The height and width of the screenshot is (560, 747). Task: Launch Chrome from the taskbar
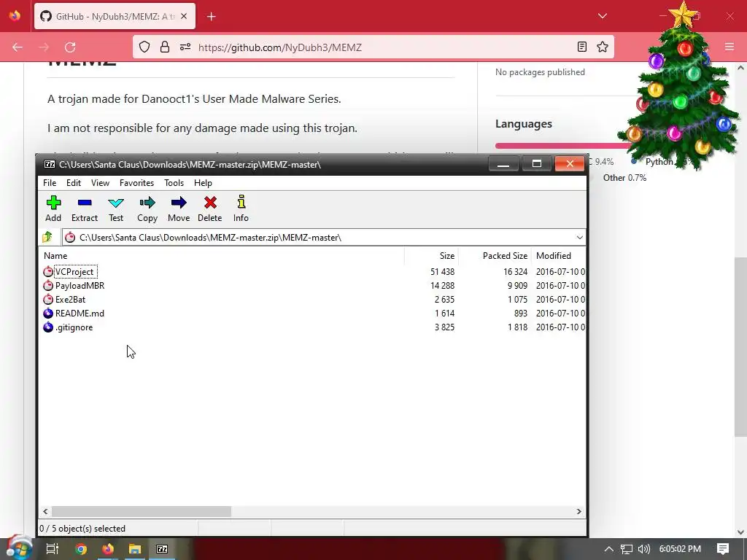point(81,549)
